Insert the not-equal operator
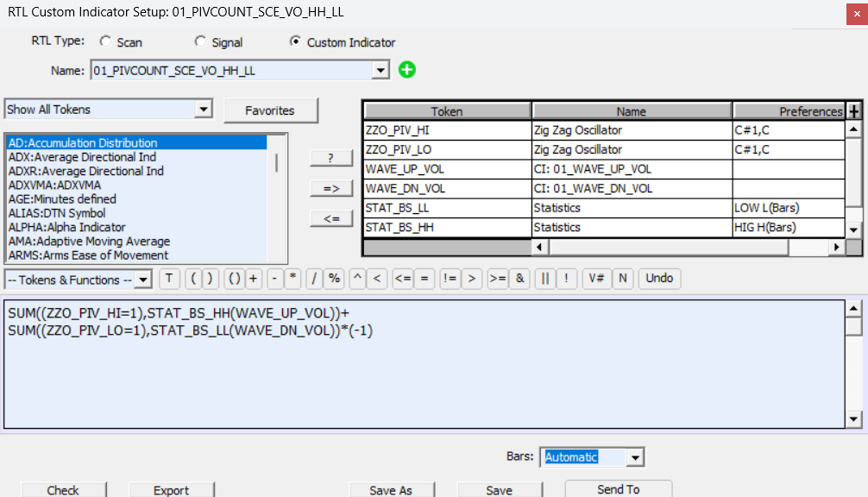The width and height of the screenshot is (868, 497). [x=450, y=279]
